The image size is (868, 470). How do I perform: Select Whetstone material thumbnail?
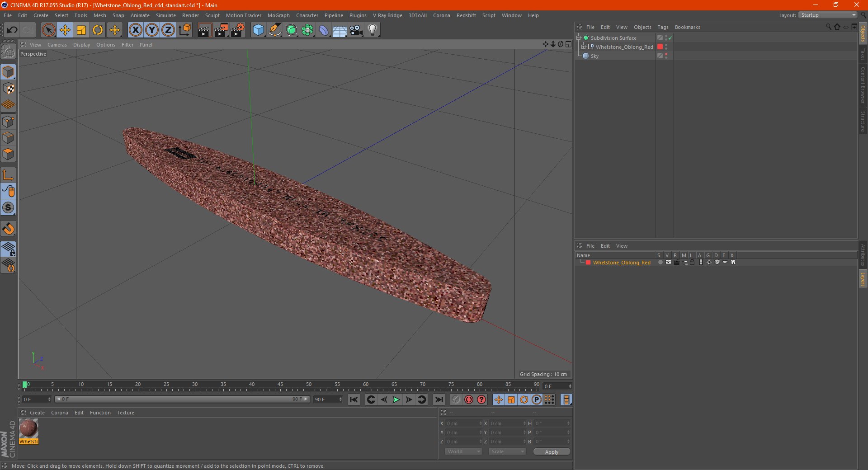28,428
